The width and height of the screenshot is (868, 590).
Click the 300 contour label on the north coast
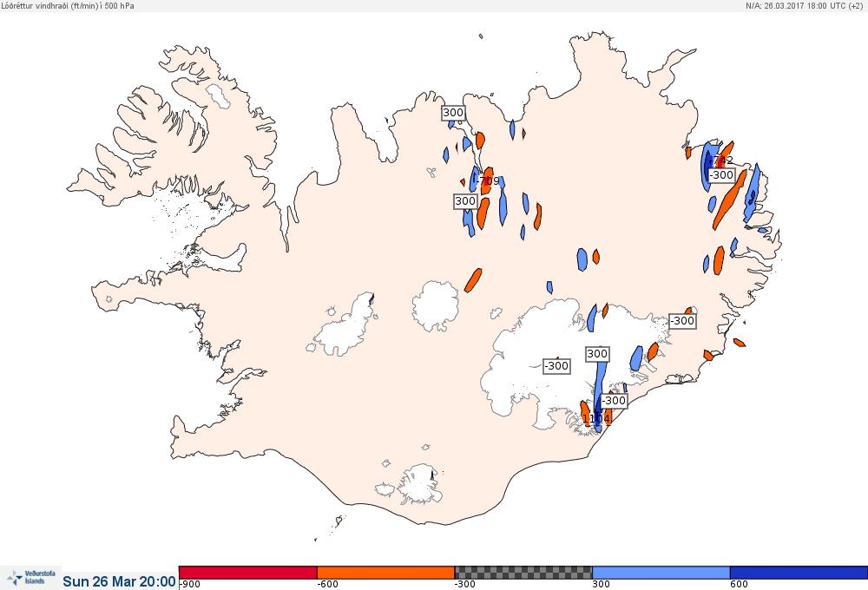(453, 113)
